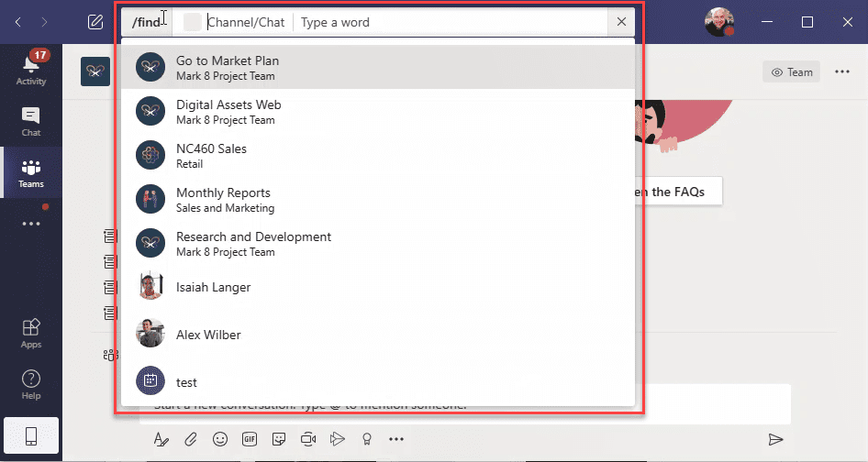The width and height of the screenshot is (868, 462).
Task: Click the channel team avatar icon
Action: 95,71
